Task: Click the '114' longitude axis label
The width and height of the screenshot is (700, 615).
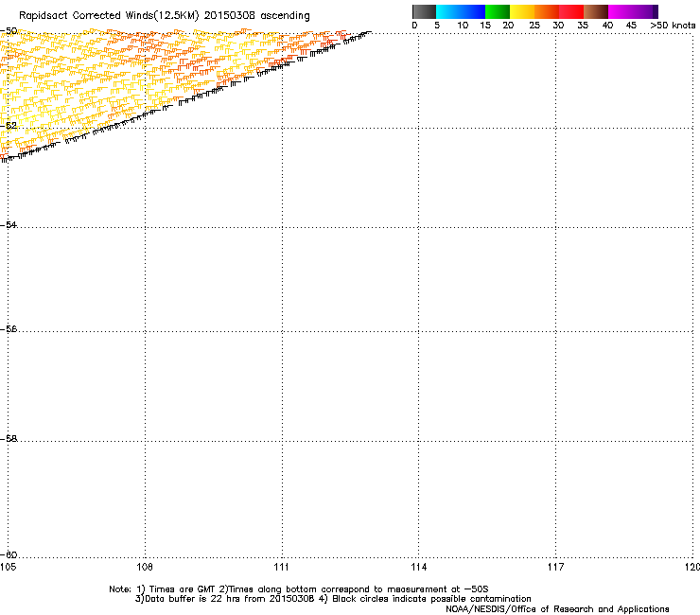Action: (x=419, y=567)
